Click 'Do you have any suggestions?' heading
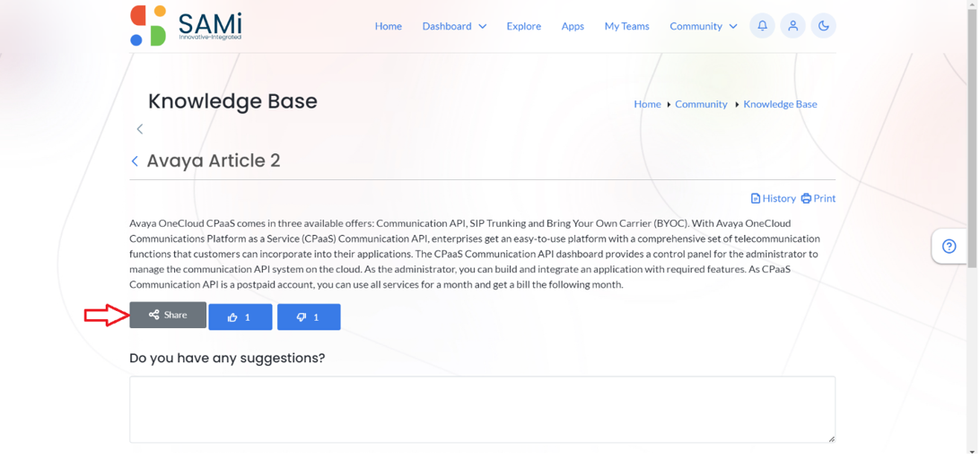The image size is (980, 459). 227,359
